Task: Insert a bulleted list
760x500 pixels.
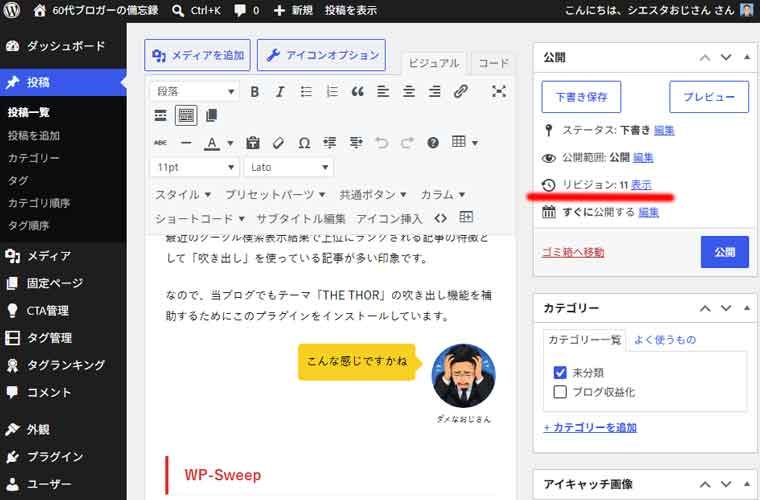Action: point(306,91)
